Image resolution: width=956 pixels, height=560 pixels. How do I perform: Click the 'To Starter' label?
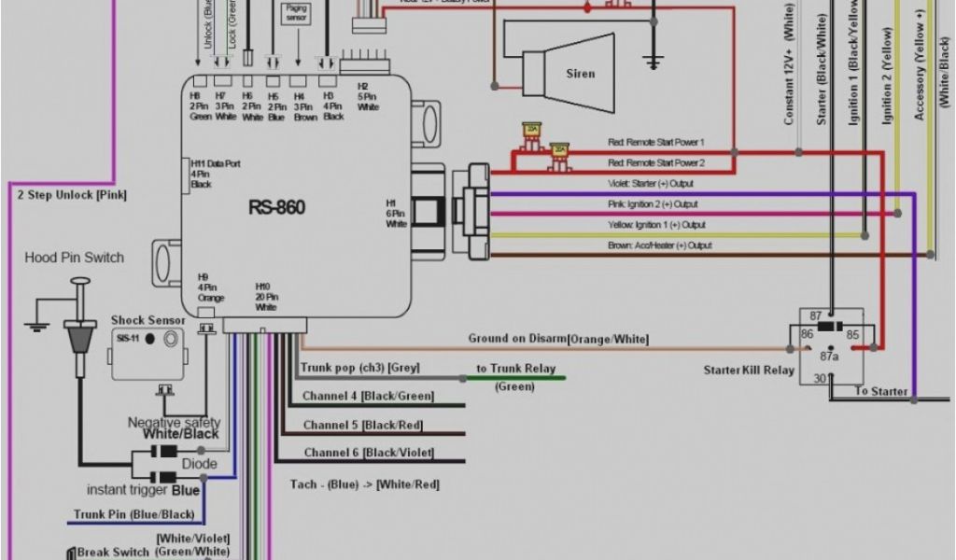pos(881,391)
